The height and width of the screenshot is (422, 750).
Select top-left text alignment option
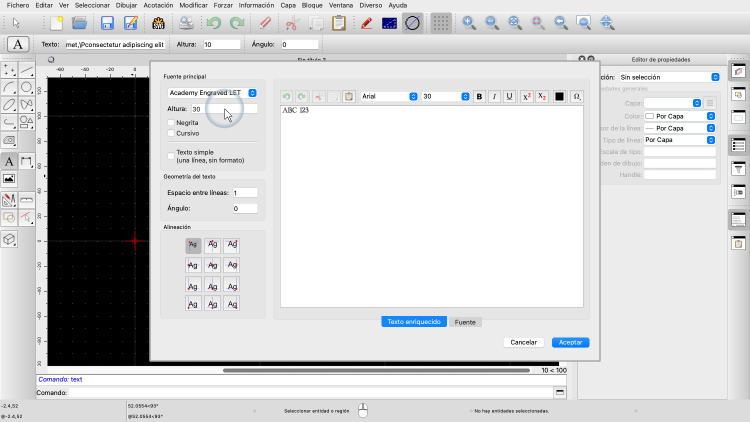coord(193,245)
